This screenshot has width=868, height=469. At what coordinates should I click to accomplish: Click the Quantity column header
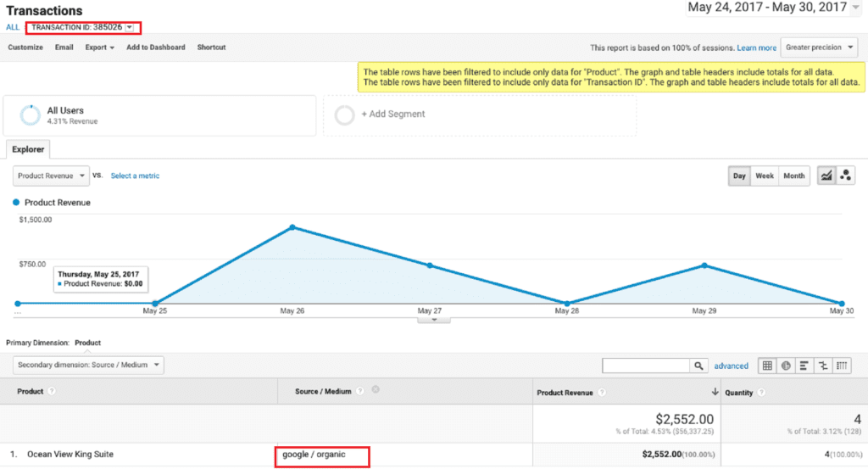pos(738,393)
